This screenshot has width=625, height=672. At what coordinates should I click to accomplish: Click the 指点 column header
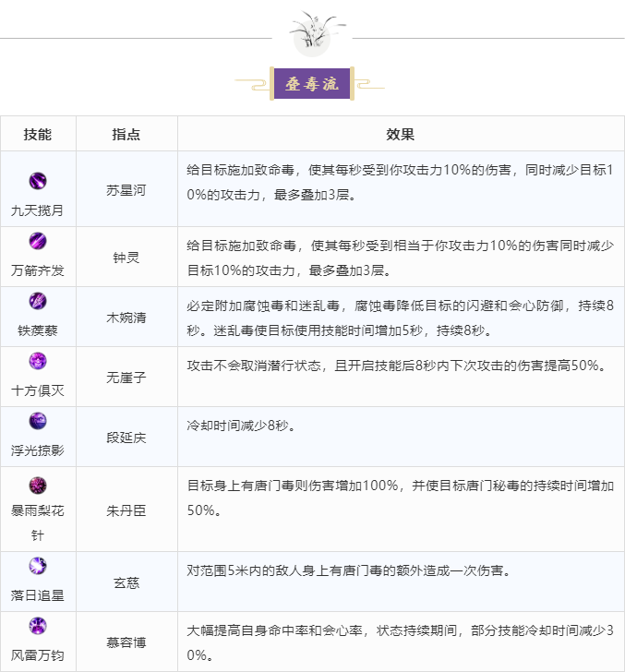click(x=126, y=134)
